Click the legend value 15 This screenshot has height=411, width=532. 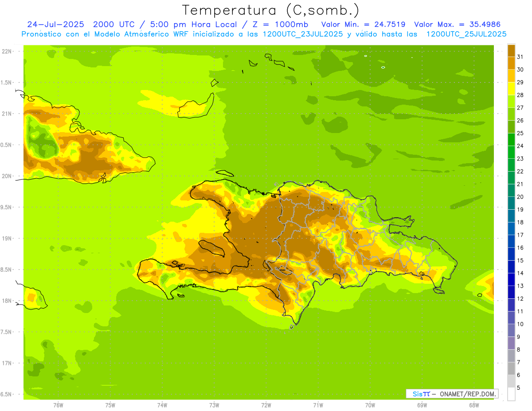point(520,260)
